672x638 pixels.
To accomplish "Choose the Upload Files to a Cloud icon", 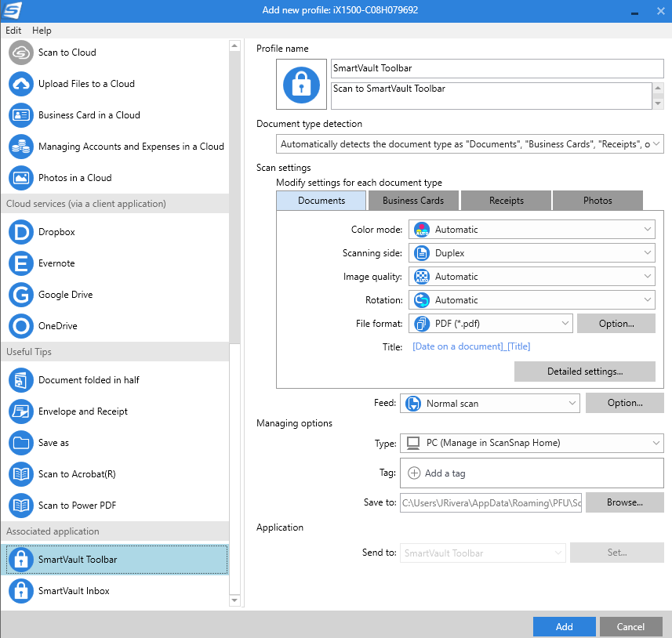I will click(21, 84).
